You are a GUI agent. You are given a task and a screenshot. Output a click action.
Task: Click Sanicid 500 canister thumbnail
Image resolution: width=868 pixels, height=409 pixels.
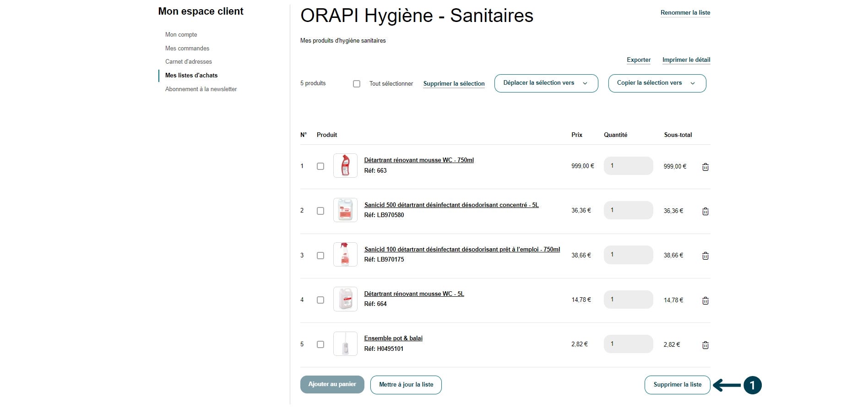coord(345,210)
